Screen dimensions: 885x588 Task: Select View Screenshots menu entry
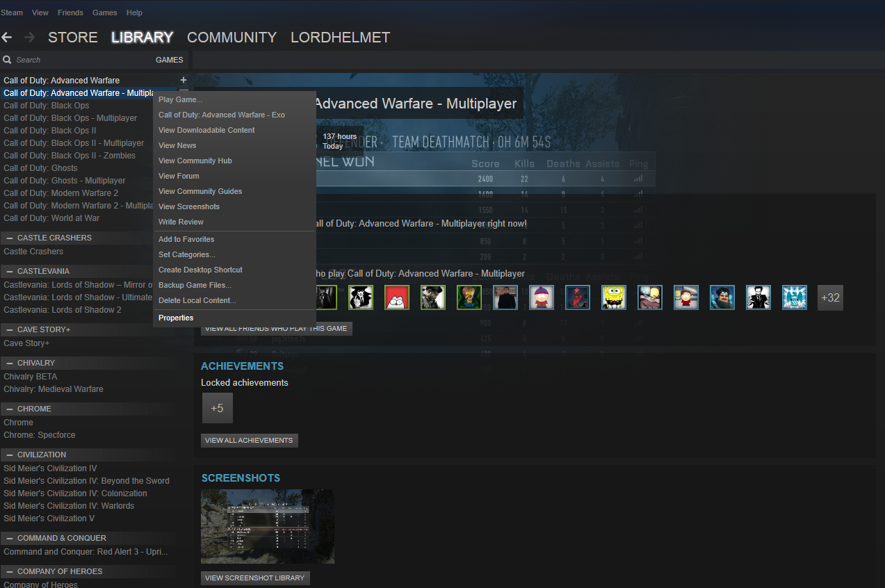point(234,206)
